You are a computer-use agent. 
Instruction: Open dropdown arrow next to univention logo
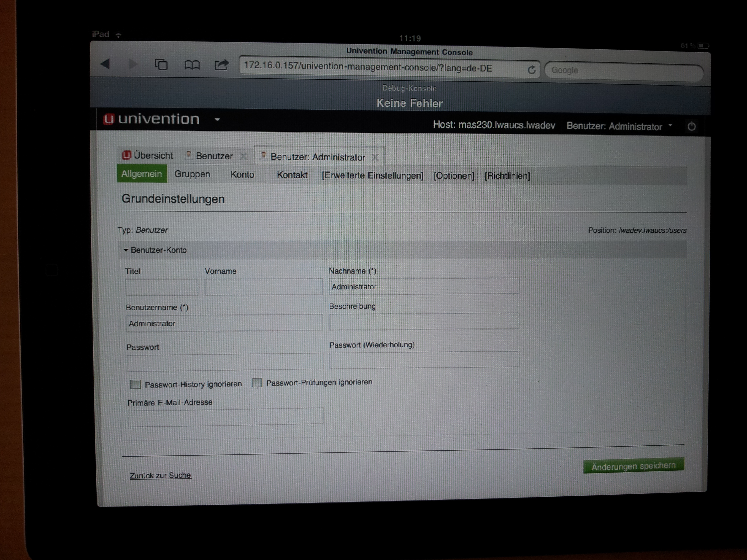pyautogui.click(x=217, y=119)
